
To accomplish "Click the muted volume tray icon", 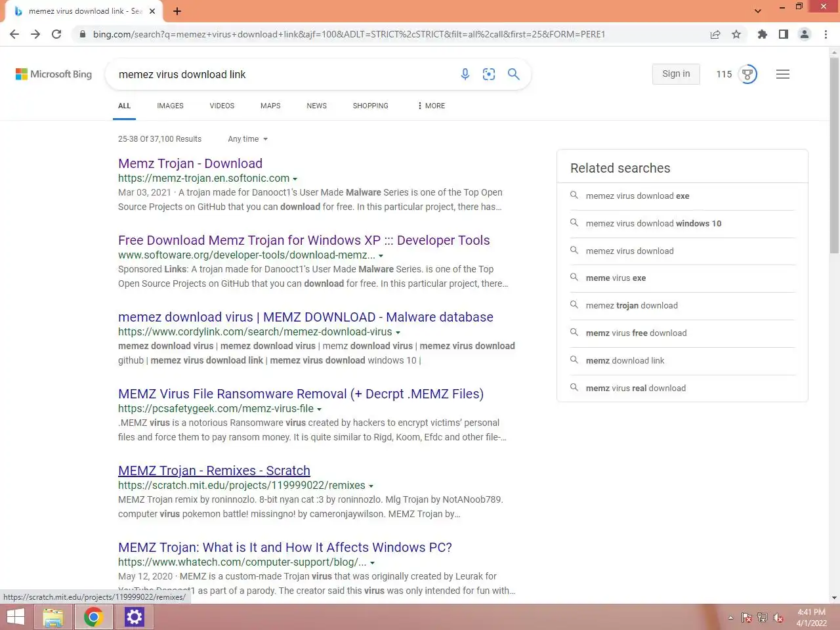I will click(778, 618).
